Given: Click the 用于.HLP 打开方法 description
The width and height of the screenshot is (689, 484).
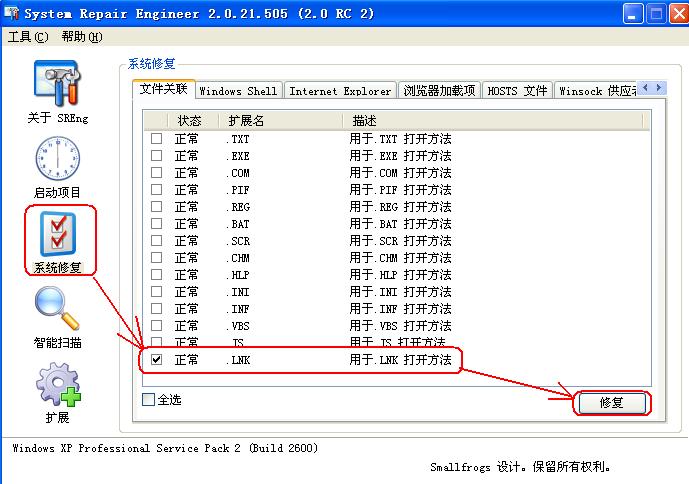Looking at the screenshot, I should tap(400, 275).
